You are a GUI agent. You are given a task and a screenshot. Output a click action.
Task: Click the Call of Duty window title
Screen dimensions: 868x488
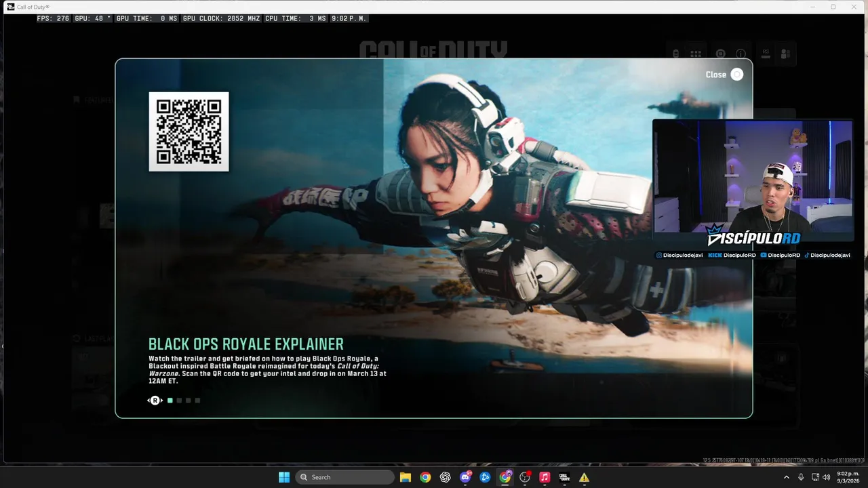pos(33,7)
